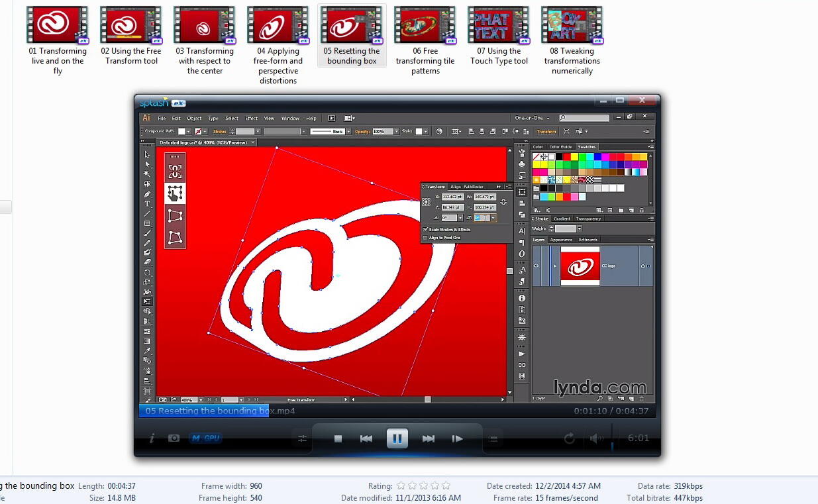Stop playback in Splash player
The width and height of the screenshot is (818, 504).
point(338,438)
